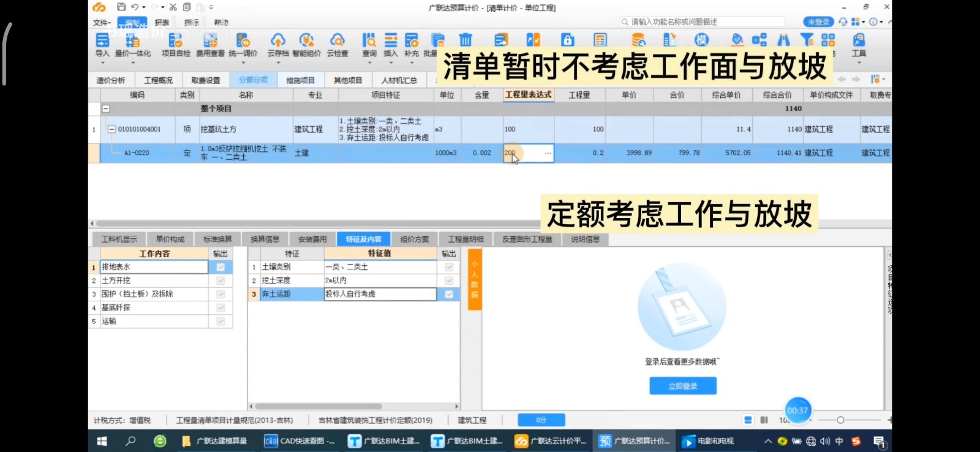Open the 人材机汇总 tab
This screenshot has width=980, height=452.
(399, 80)
